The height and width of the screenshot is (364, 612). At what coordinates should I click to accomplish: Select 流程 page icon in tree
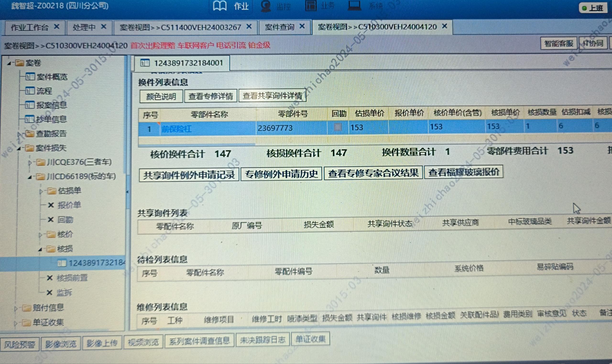(x=30, y=91)
